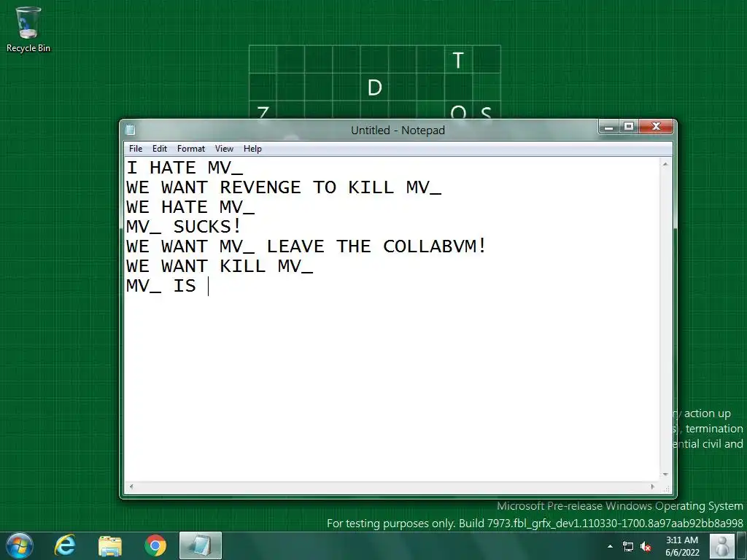
Task: Show hidden tray icons arrow
Action: click(610, 546)
